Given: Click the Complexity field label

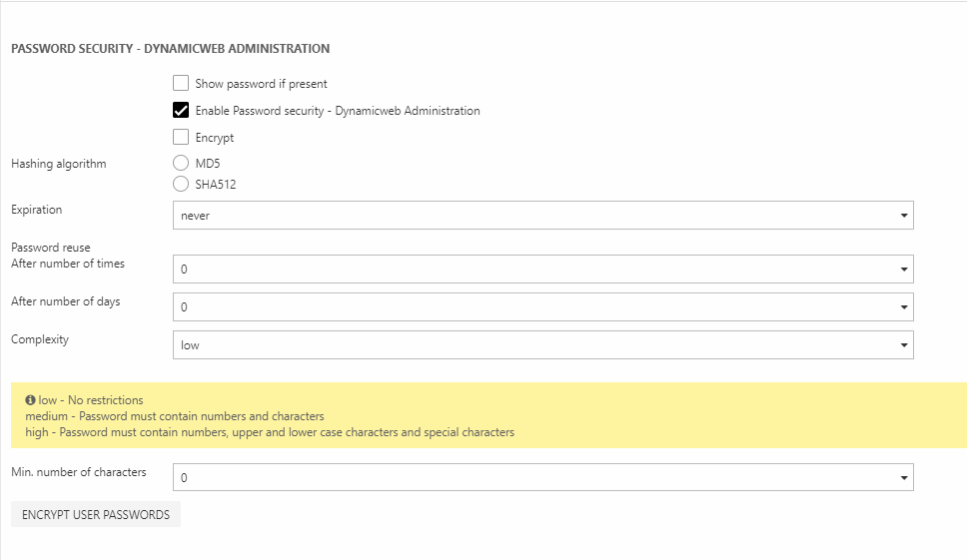Looking at the screenshot, I should [x=40, y=339].
